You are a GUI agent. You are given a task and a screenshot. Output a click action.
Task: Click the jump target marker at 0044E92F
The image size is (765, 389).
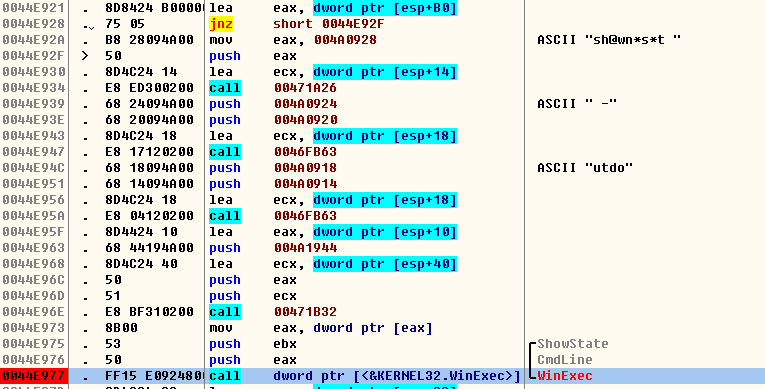85,56
